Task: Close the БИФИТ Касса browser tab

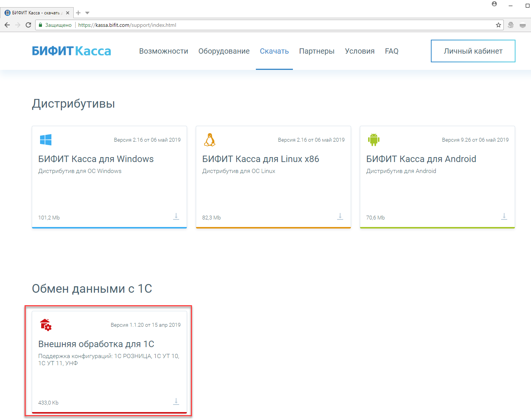Action: [68, 13]
